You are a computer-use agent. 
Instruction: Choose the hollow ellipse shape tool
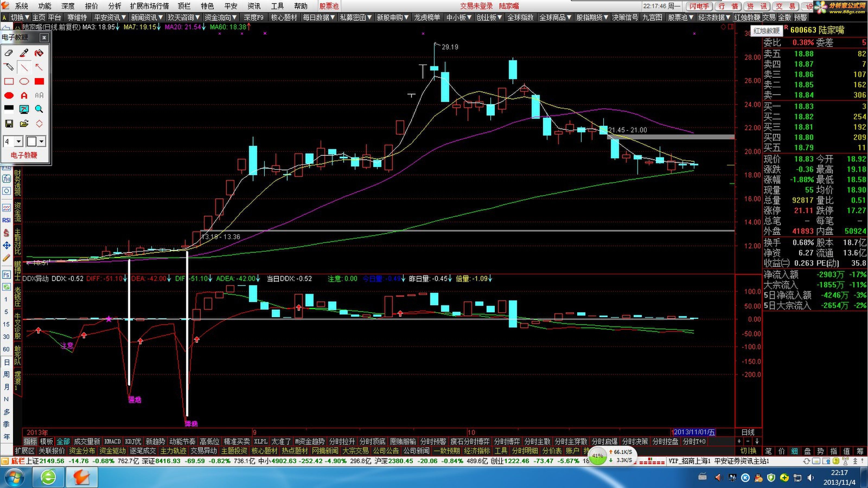pos(24,81)
